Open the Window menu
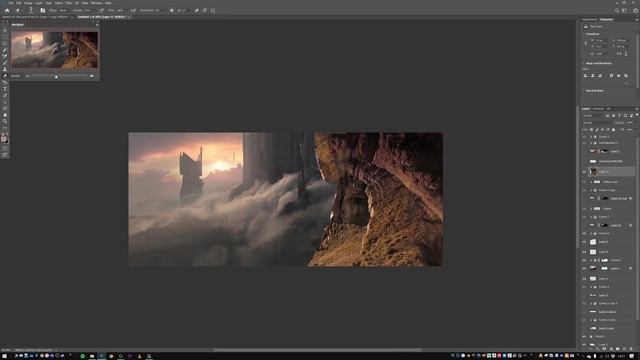This screenshot has width=640, height=360. (96, 3)
